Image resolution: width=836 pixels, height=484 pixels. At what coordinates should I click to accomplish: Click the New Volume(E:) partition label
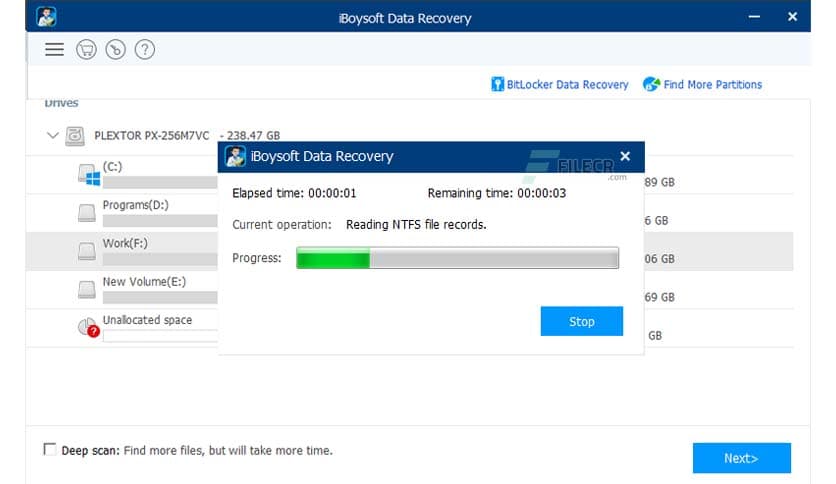coord(144,282)
